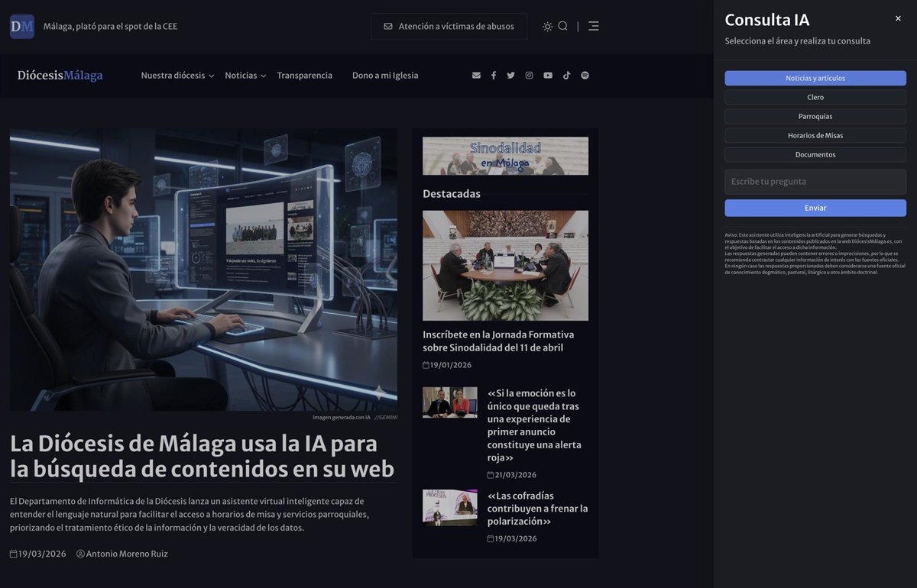Go to the Transparencia menu item

(304, 76)
